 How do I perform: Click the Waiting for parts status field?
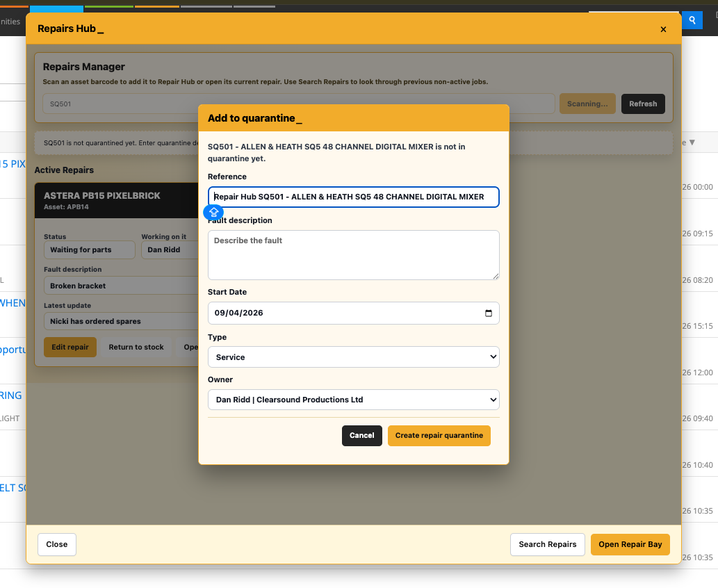click(x=90, y=250)
